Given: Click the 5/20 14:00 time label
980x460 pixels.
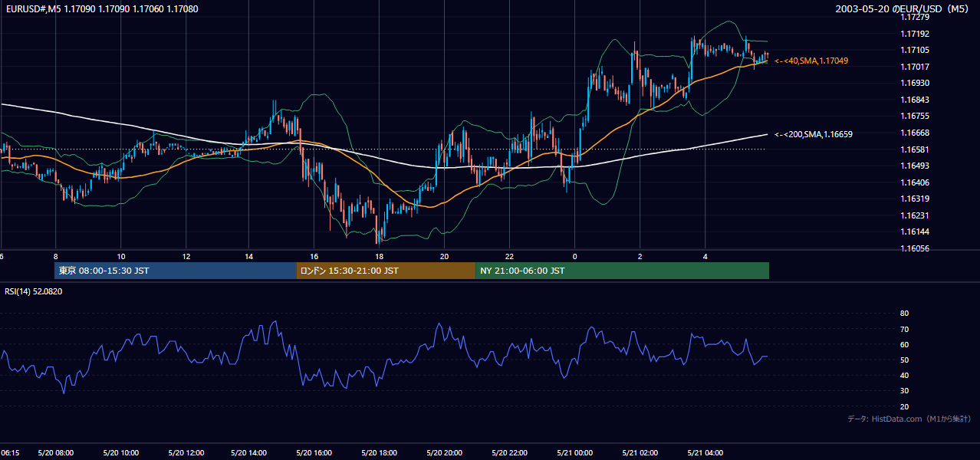Looking at the screenshot, I should (x=250, y=453).
